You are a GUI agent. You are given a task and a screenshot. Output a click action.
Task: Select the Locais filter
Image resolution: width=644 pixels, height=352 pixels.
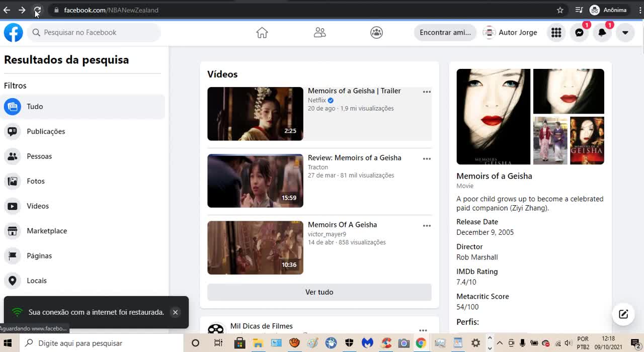pyautogui.click(x=83, y=281)
